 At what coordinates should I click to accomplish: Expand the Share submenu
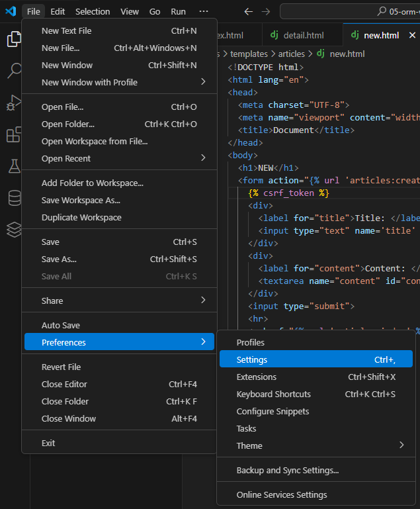[x=203, y=300]
